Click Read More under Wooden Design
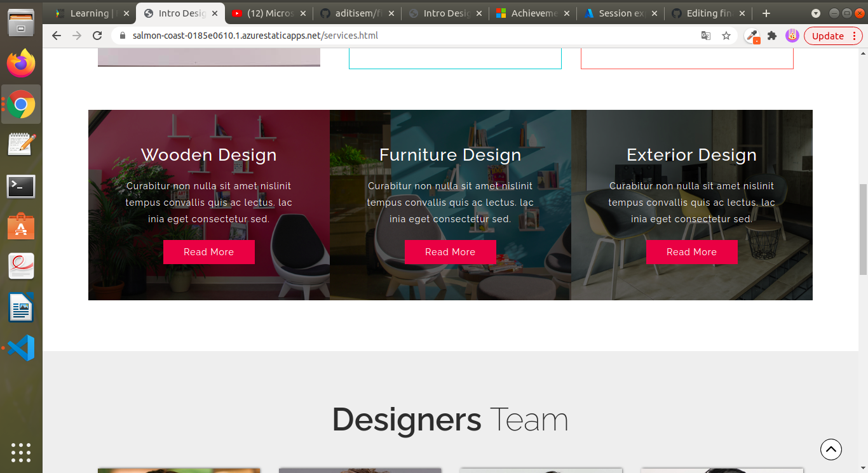Image resolution: width=868 pixels, height=473 pixels. (209, 252)
